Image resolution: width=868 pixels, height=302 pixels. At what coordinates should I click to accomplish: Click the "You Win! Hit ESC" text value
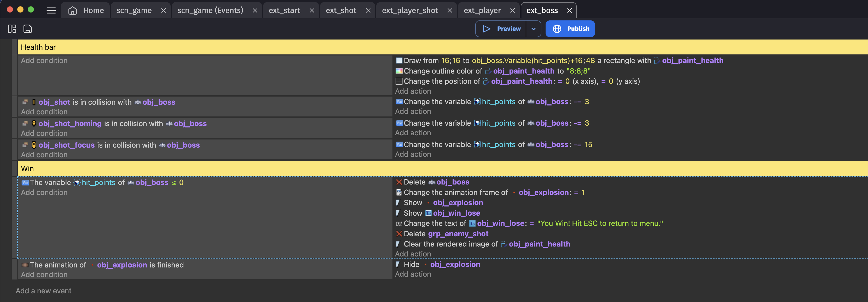pos(600,223)
